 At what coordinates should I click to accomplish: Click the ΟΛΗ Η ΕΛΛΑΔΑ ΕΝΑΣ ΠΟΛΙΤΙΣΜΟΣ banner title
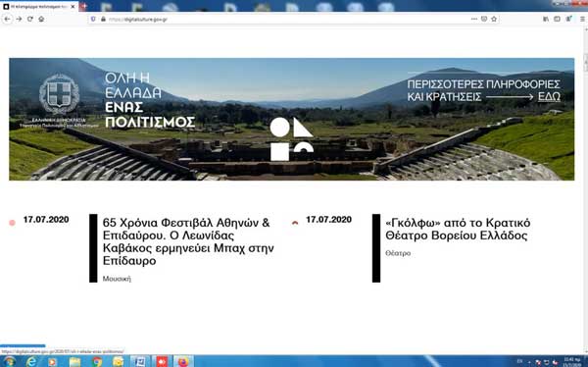coord(150,100)
